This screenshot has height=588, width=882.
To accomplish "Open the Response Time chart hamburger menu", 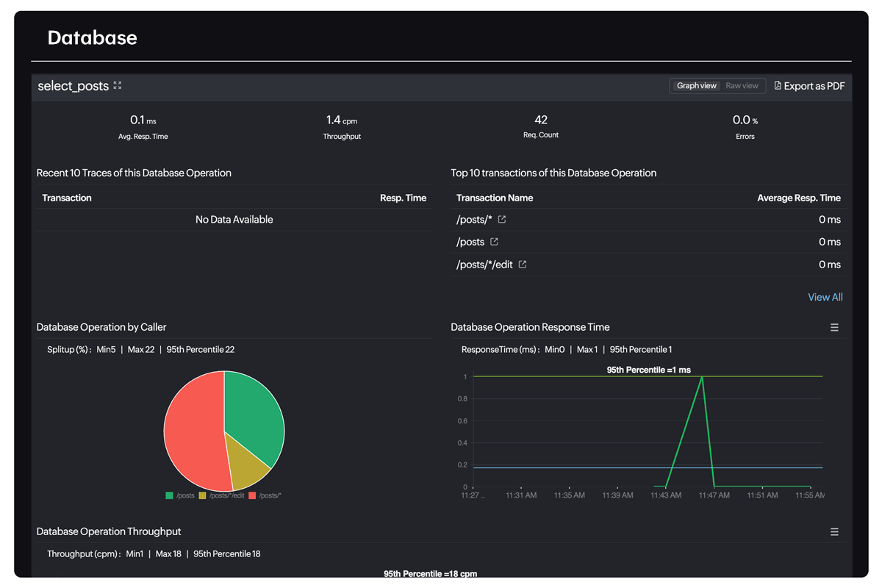I will point(834,327).
